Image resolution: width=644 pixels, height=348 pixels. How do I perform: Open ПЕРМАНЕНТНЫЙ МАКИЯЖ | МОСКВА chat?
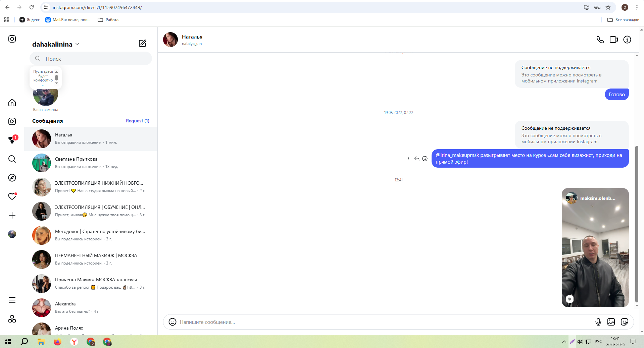pos(91,259)
